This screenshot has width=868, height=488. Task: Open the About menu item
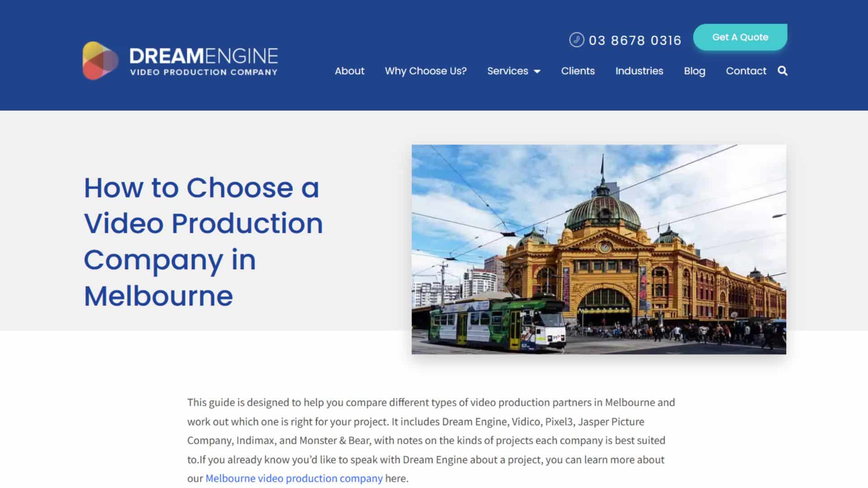pyautogui.click(x=349, y=71)
